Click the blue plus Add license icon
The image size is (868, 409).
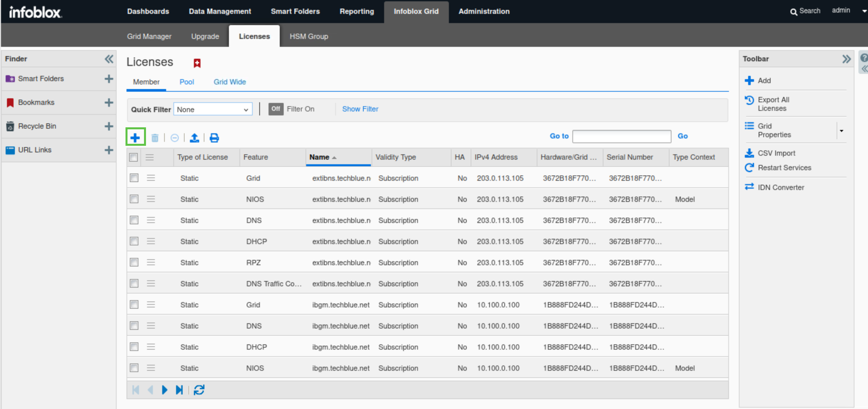135,137
